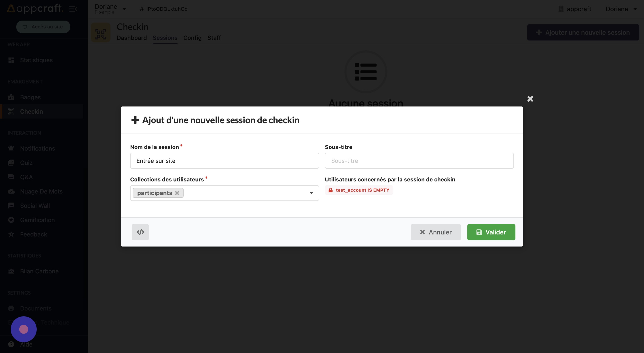This screenshot has width=644, height=353.
Task: Click the purple avatar icon bottom-left
Action: click(x=23, y=329)
